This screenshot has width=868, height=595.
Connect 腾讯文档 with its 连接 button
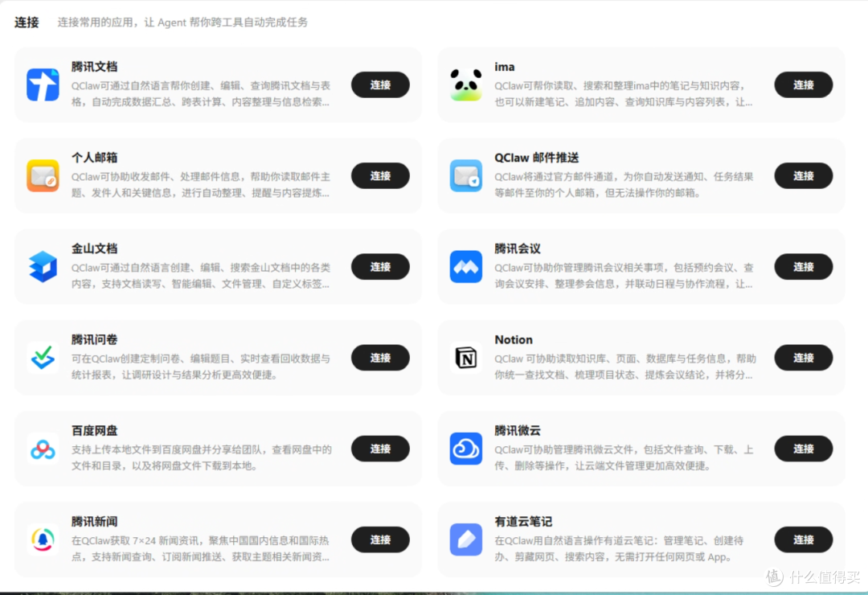pos(380,84)
